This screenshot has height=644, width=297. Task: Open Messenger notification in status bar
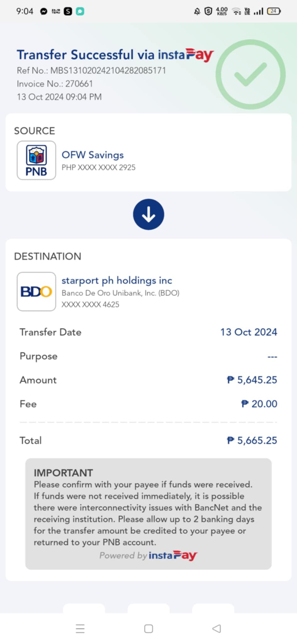pos(44,12)
